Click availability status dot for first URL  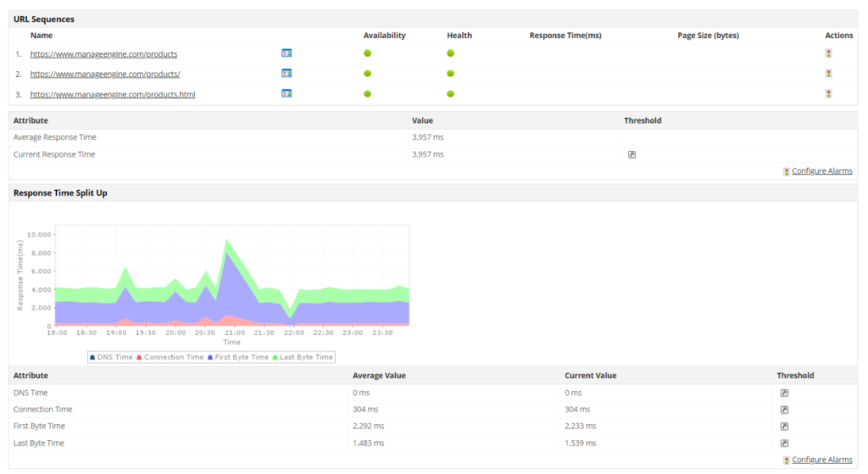tap(368, 53)
